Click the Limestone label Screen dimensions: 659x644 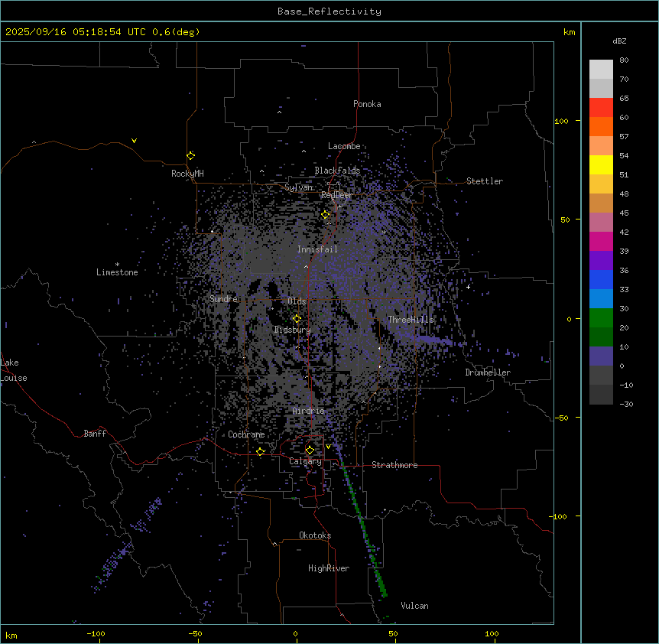click(x=117, y=272)
